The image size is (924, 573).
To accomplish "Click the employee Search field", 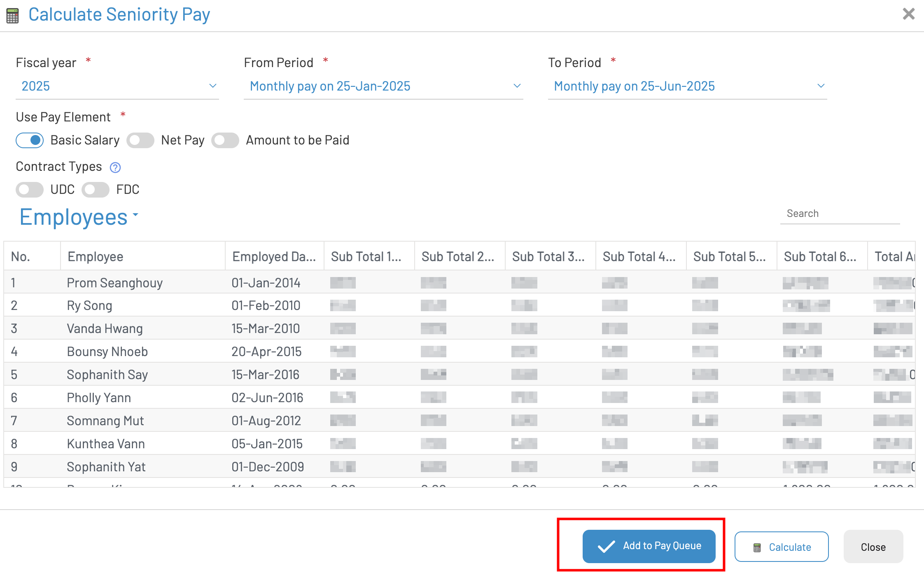I will (839, 214).
